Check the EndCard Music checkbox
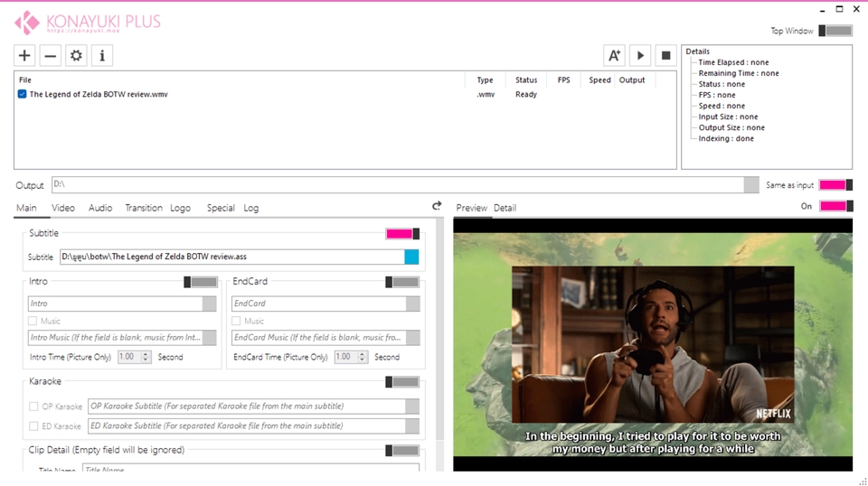The image size is (868, 486). 236,321
